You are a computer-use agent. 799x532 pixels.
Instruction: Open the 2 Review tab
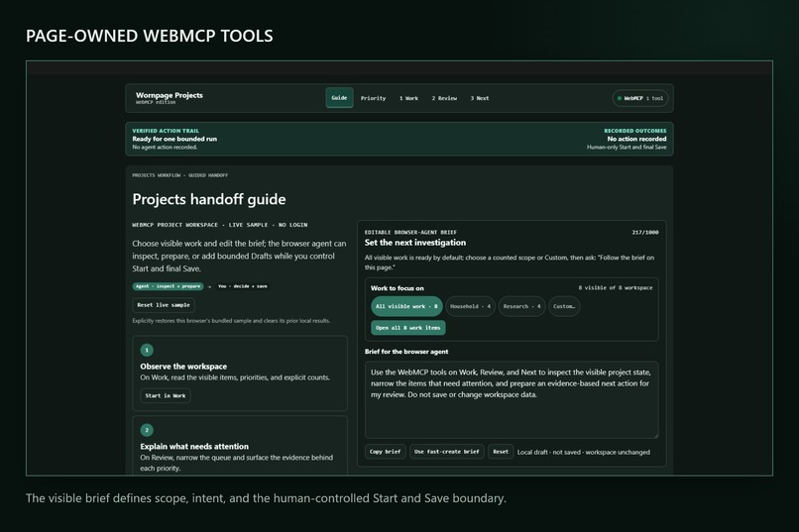[444, 98]
